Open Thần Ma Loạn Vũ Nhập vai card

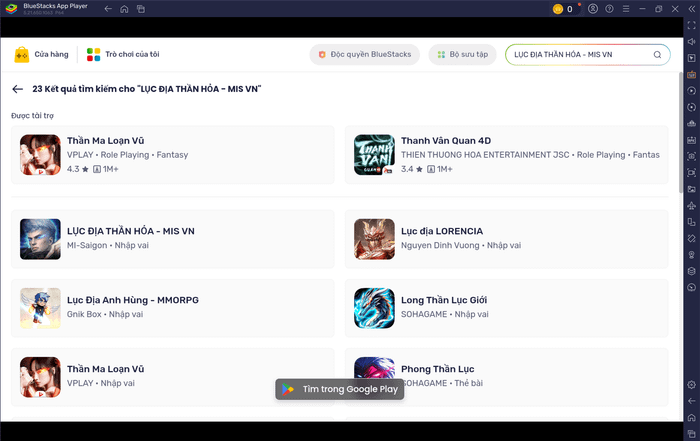point(172,377)
